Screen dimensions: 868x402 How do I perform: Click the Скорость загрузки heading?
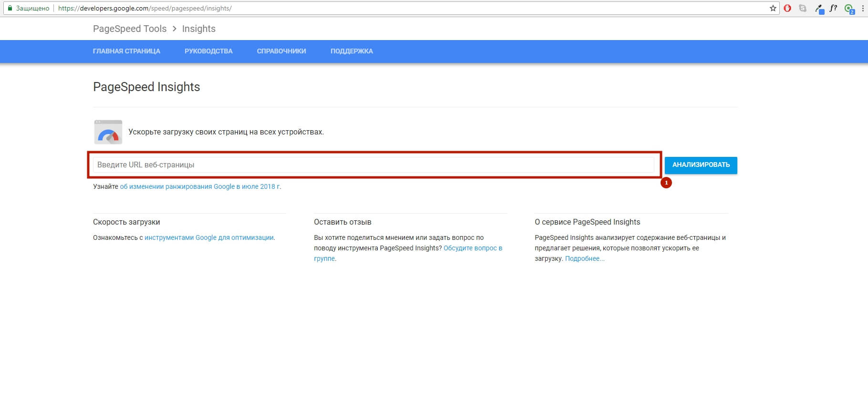[x=126, y=222]
